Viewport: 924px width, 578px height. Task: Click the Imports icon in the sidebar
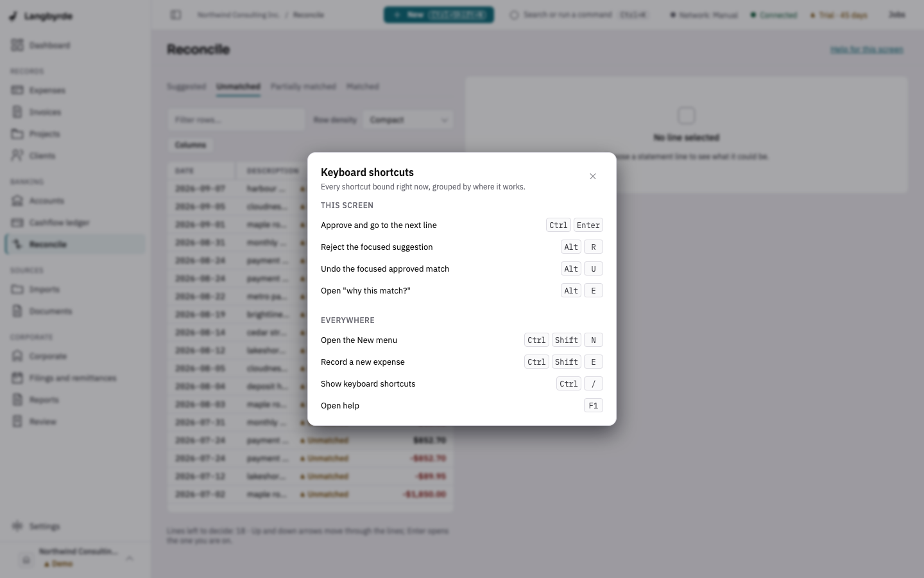pos(17,289)
